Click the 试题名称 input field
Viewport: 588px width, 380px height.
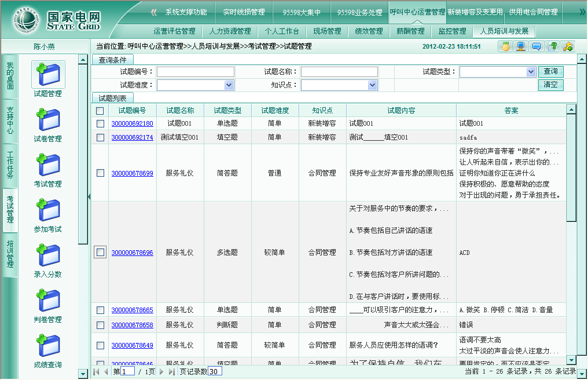pos(339,72)
